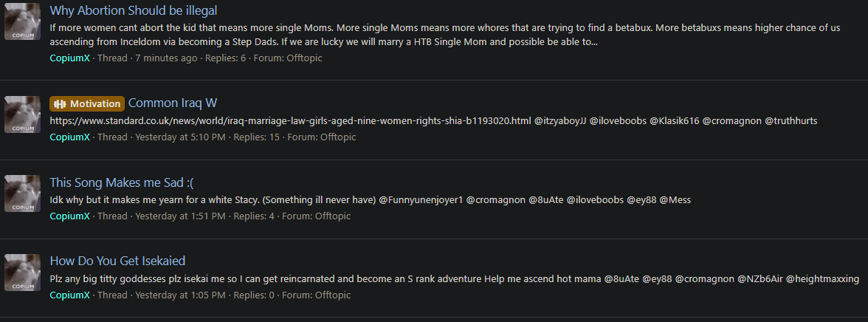Viewport: 868px width, 322px height.
Task: Open the Offtopic forum link with Replies: 0
Action: pyautogui.click(x=332, y=295)
